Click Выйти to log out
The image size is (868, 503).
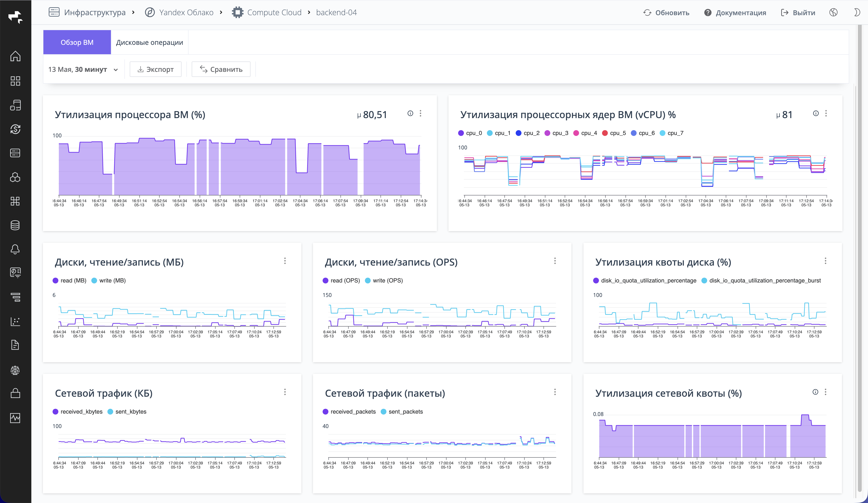(x=798, y=13)
